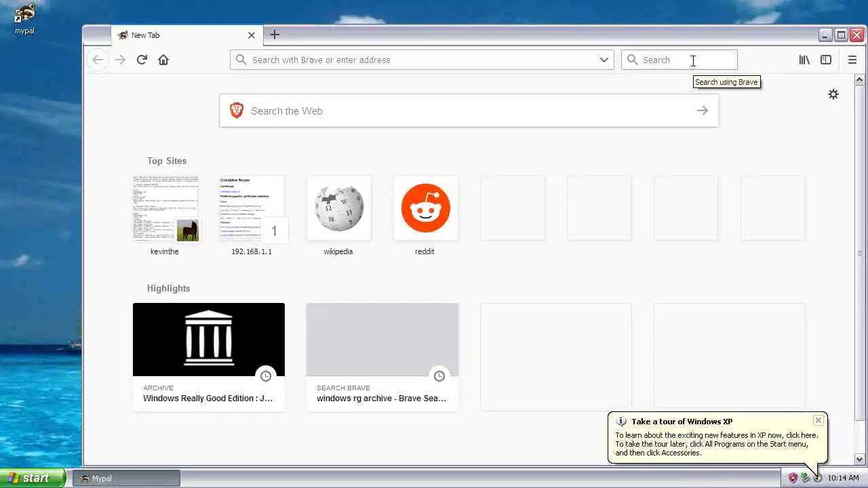Open a new tab with plus button

[275, 35]
